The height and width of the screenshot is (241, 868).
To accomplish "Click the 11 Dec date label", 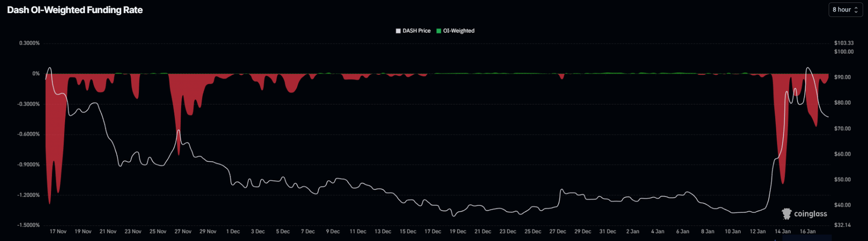I will tap(358, 231).
